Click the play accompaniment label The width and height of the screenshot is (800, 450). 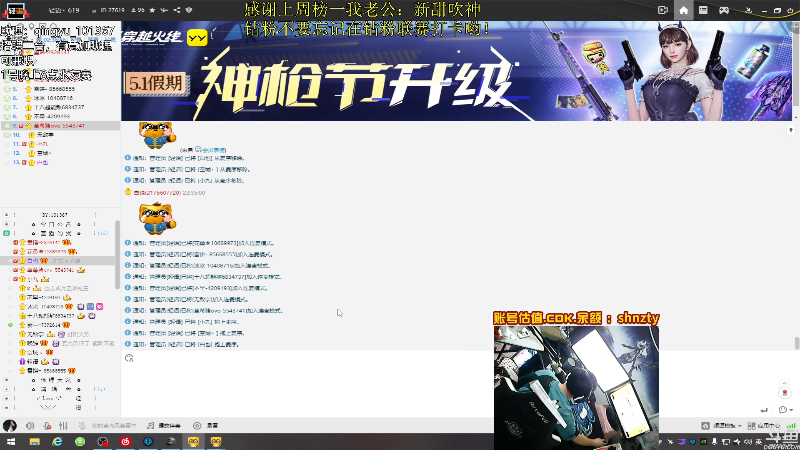169,426
